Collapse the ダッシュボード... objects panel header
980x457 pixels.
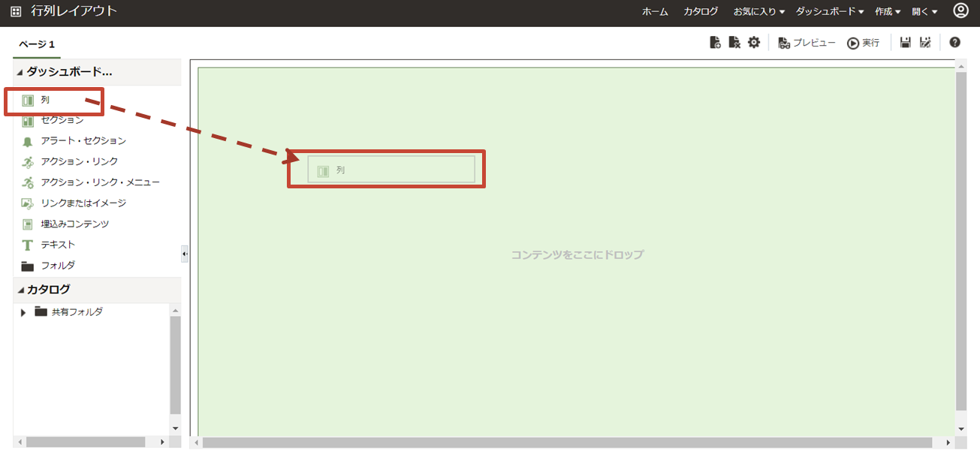click(x=97, y=73)
